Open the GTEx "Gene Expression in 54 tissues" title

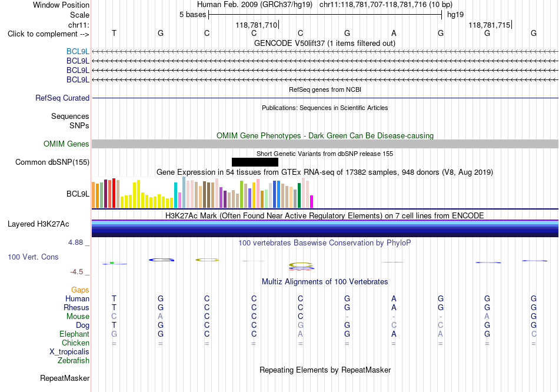point(325,172)
